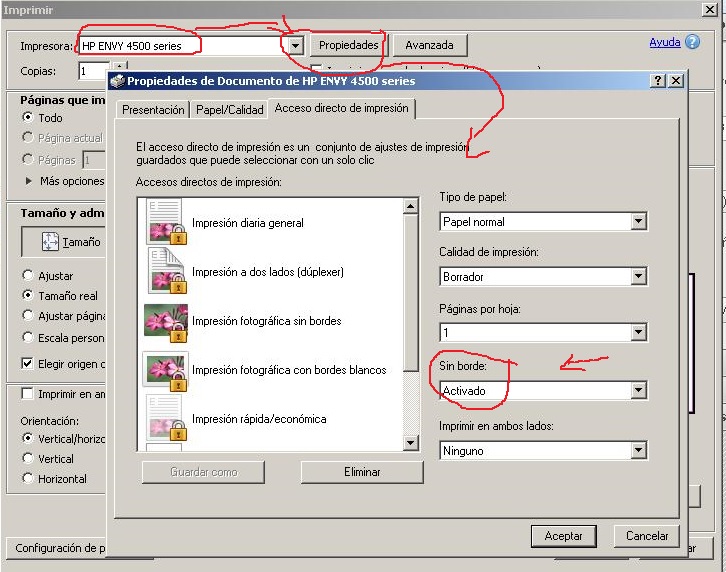Confirm with the Aceptar button
Screen dimensions: 726x572
point(563,536)
